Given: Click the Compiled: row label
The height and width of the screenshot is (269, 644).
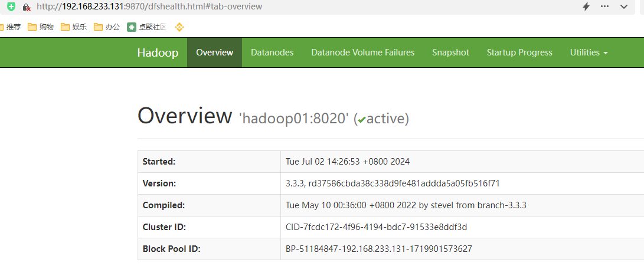Looking at the screenshot, I should (x=164, y=205).
